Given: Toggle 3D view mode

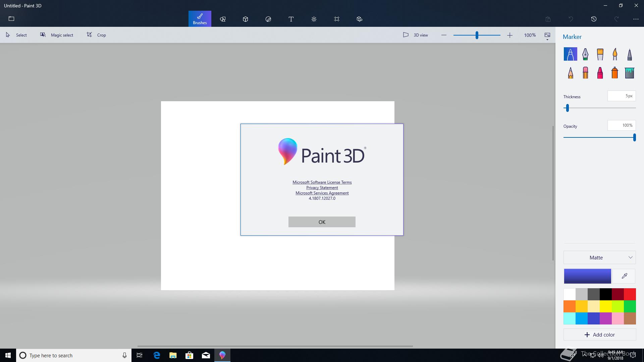Looking at the screenshot, I should click(x=416, y=35).
